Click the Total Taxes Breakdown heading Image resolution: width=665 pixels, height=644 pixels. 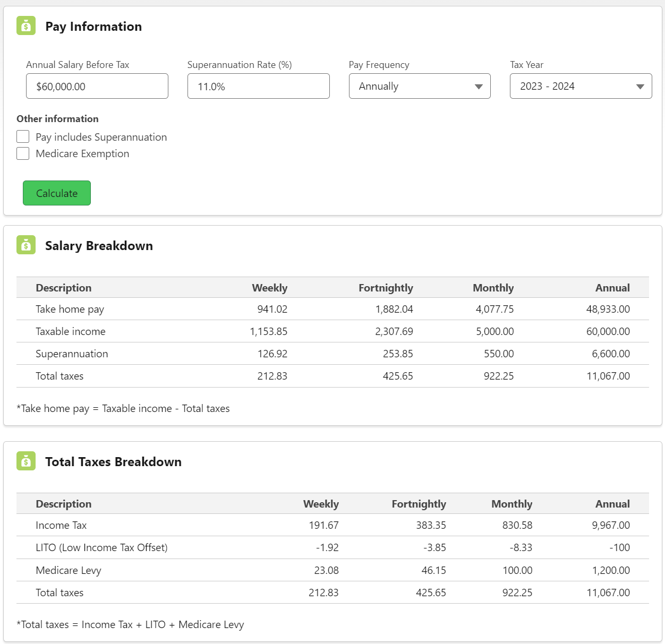point(113,462)
